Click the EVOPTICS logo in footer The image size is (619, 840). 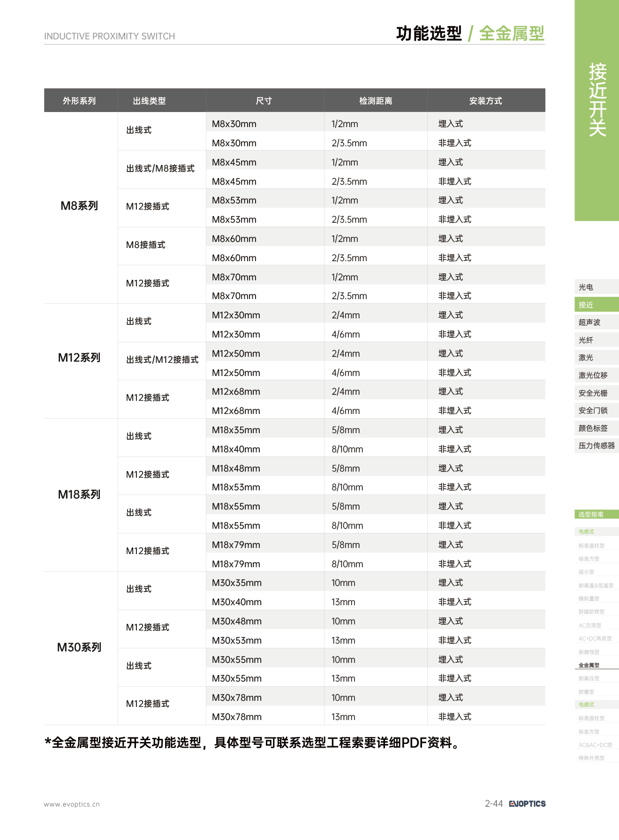click(527, 803)
